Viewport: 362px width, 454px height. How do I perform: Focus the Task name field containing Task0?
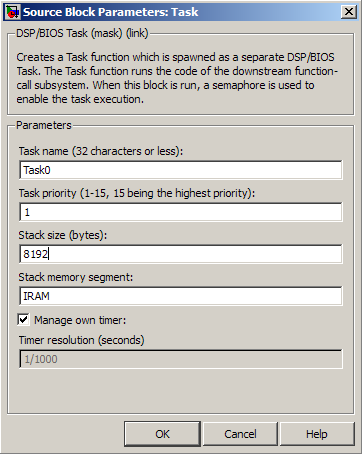click(x=181, y=170)
